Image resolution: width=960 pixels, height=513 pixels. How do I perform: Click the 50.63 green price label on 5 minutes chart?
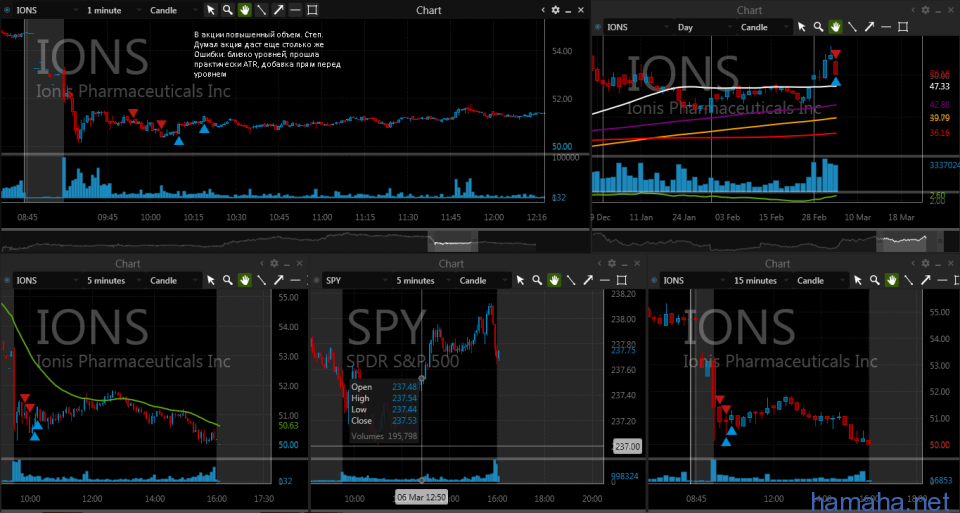tap(288, 425)
